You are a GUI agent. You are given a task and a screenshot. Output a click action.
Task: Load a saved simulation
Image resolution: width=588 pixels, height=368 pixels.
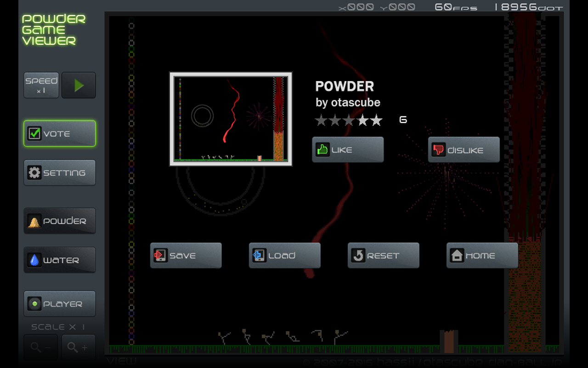(284, 255)
